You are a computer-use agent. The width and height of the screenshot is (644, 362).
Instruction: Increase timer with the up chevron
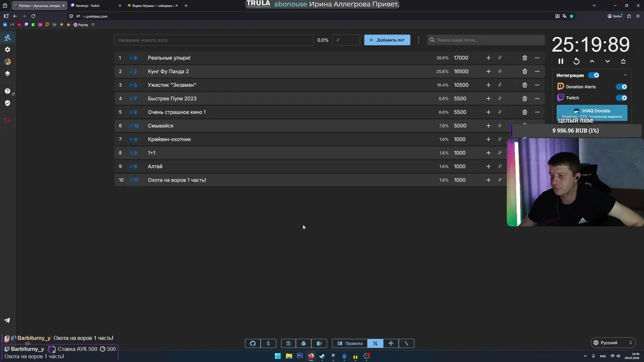[592, 61]
